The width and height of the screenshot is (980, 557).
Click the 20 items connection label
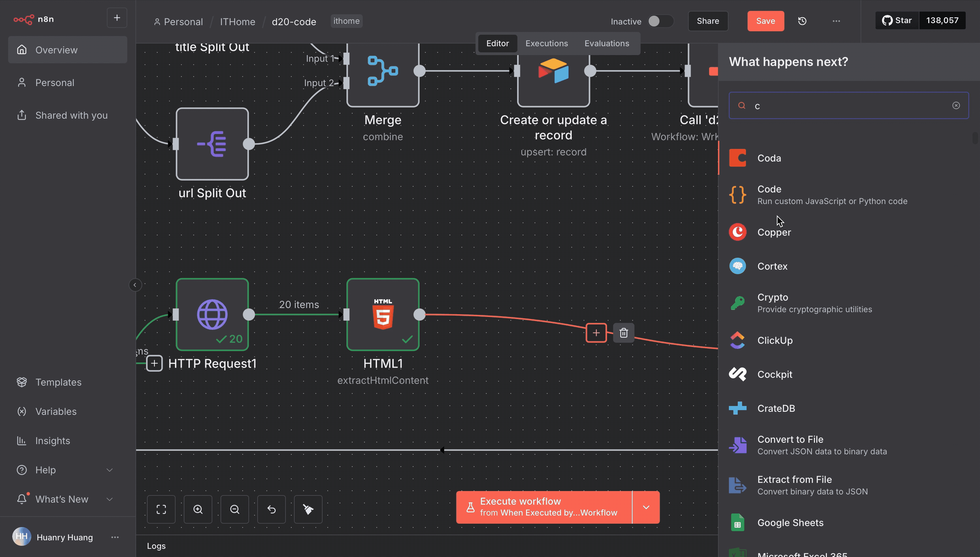(299, 305)
